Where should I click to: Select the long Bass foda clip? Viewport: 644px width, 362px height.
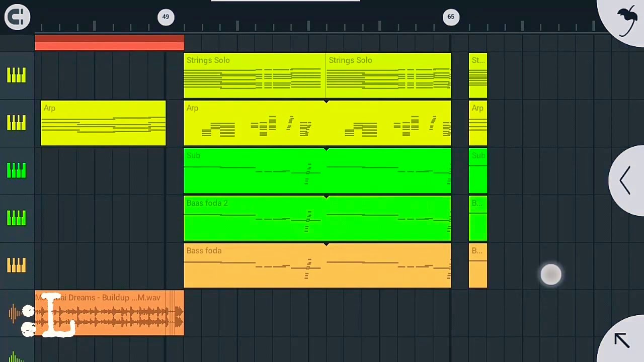coord(317,266)
